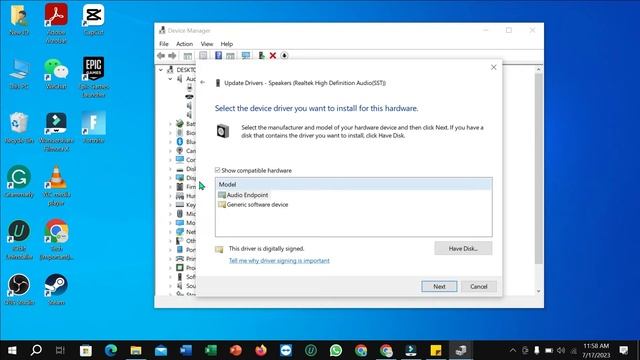The width and height of the screenshot is (640, 360).
Task: Open the Action menu in Device Manager
Action: tap(184, 44)
